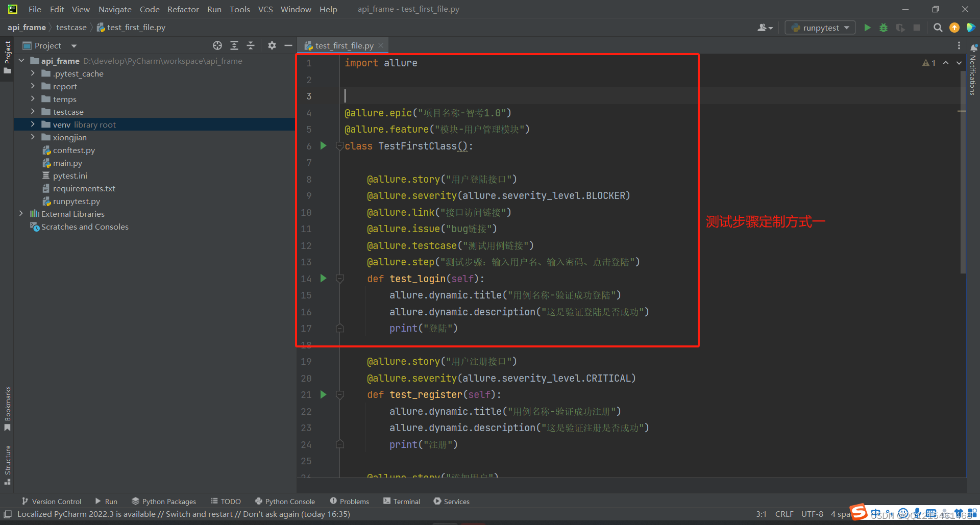Select conftest.py in the project tree
The height and width of the screenshot is (525, 980).
pos(74,150)
